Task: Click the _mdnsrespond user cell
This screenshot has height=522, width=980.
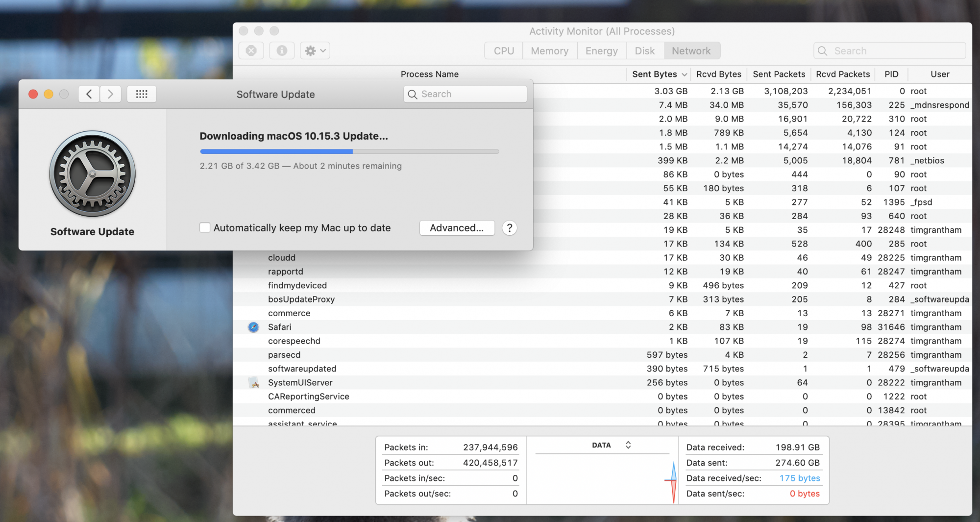Action: pos(940,105)
